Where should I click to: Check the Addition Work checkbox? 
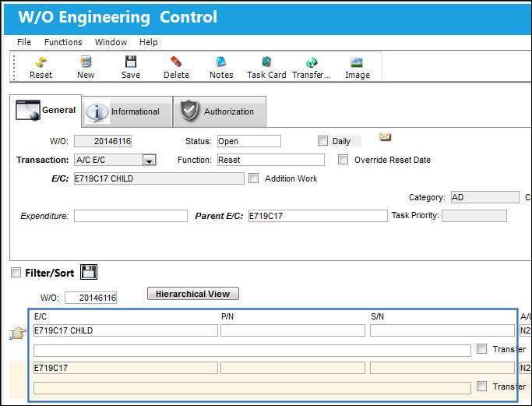pyautogui.click(x=253, y=178)
